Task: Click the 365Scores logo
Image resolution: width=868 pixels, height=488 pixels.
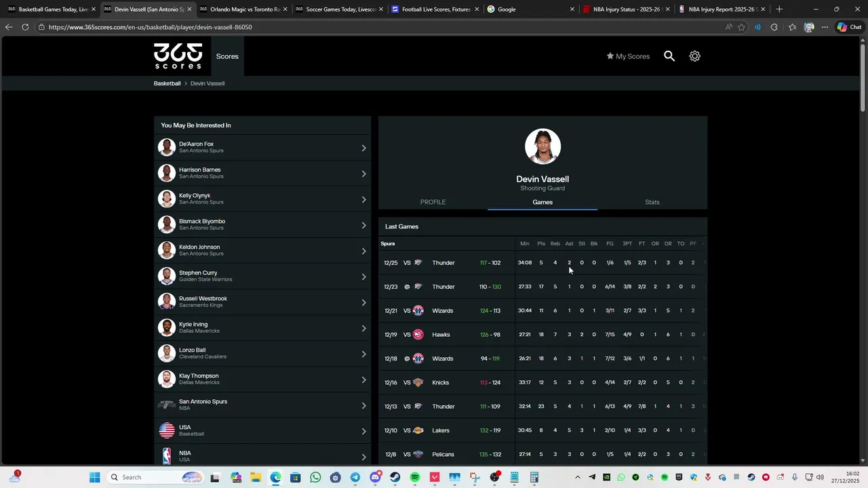Action: pyautogui.click(x=178, y=56)
